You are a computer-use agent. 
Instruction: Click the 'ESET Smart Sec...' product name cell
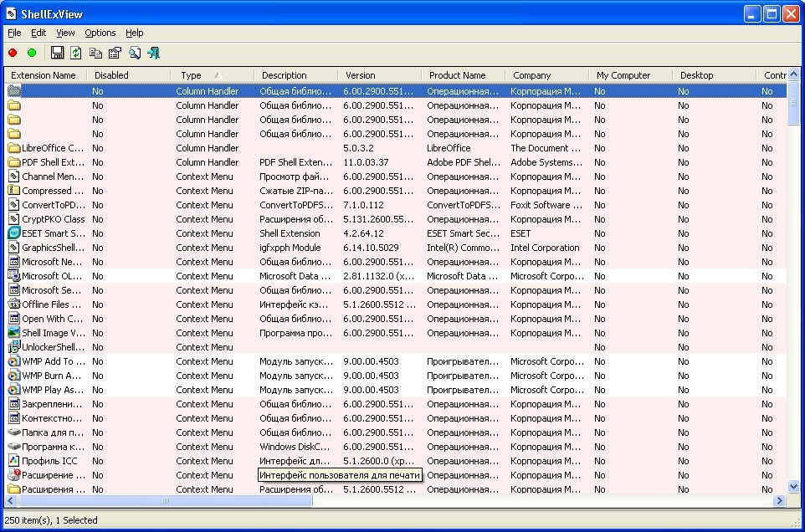point(463,233)
